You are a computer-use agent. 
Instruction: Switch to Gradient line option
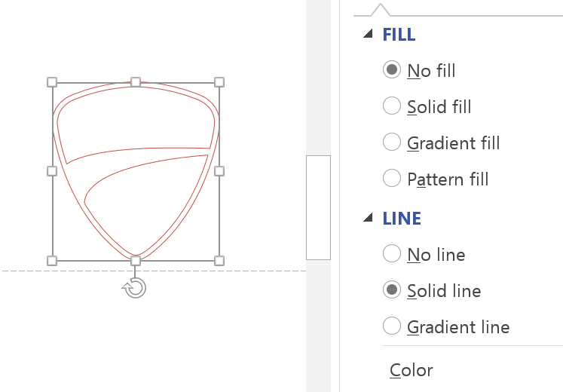[392, 326]
